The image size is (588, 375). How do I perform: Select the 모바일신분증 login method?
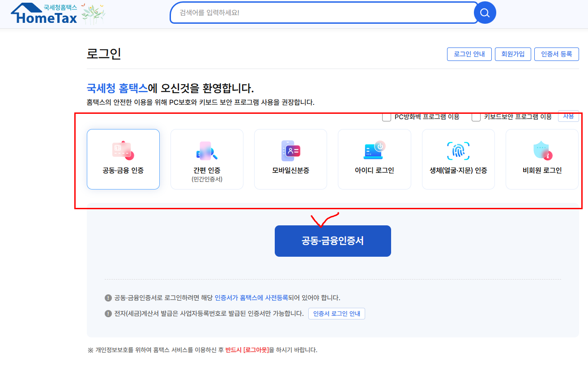(x=290, y=159)
